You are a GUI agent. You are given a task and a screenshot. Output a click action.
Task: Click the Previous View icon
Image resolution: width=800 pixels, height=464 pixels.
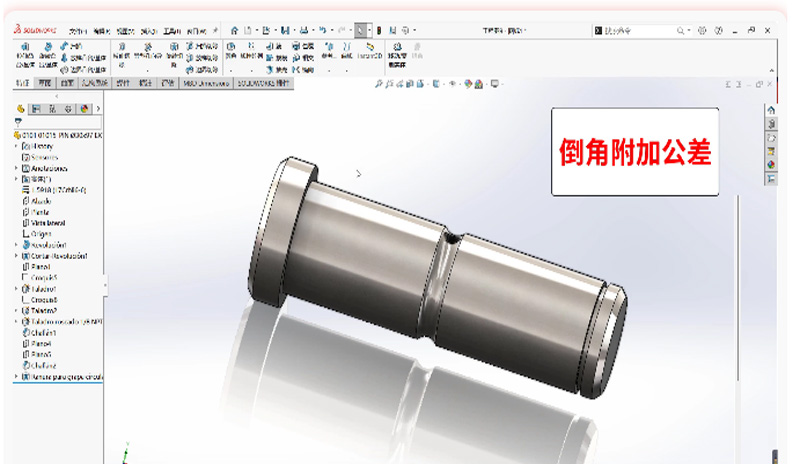(x=399, y=84)
